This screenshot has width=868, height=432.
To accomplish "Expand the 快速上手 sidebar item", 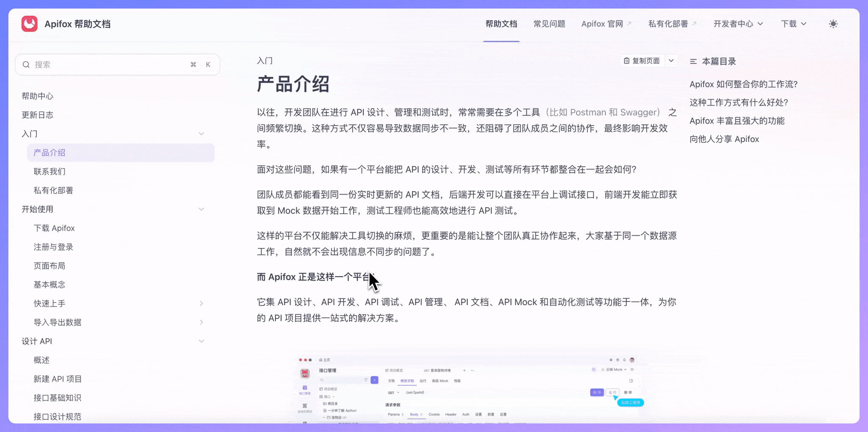I will coord(201,303).
